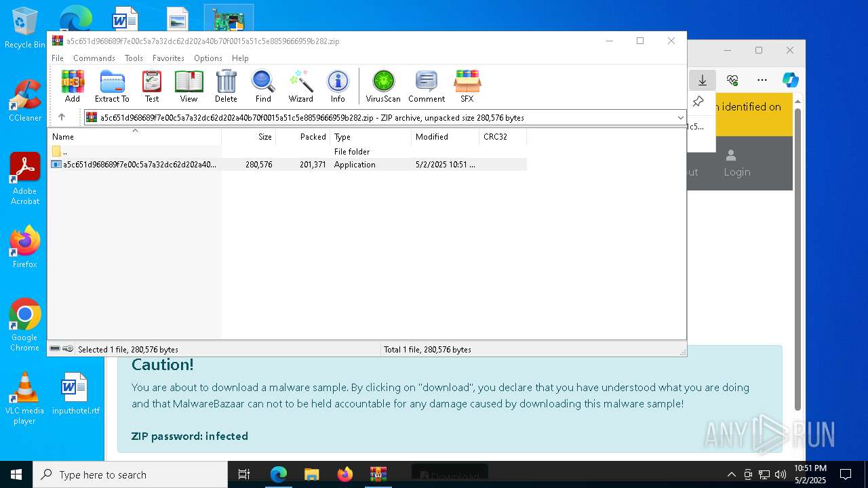
Task: Open the View tool in WinRAR
Action: pyautogui.click(x=189, y=86)
